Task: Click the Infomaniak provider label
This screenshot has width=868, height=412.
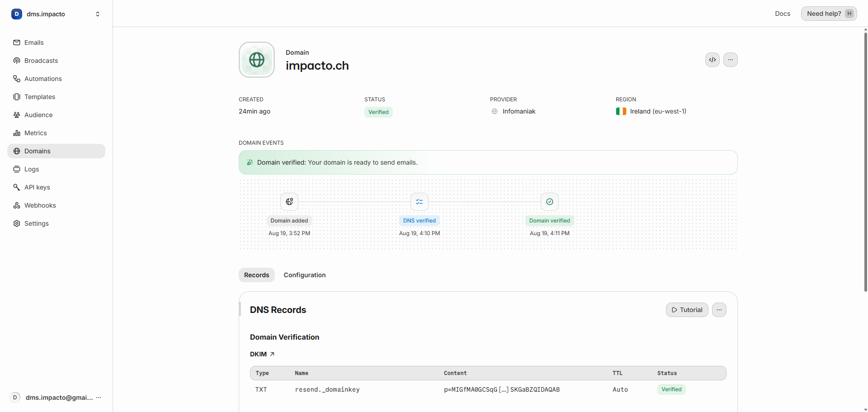Action: tap(519, 111)
